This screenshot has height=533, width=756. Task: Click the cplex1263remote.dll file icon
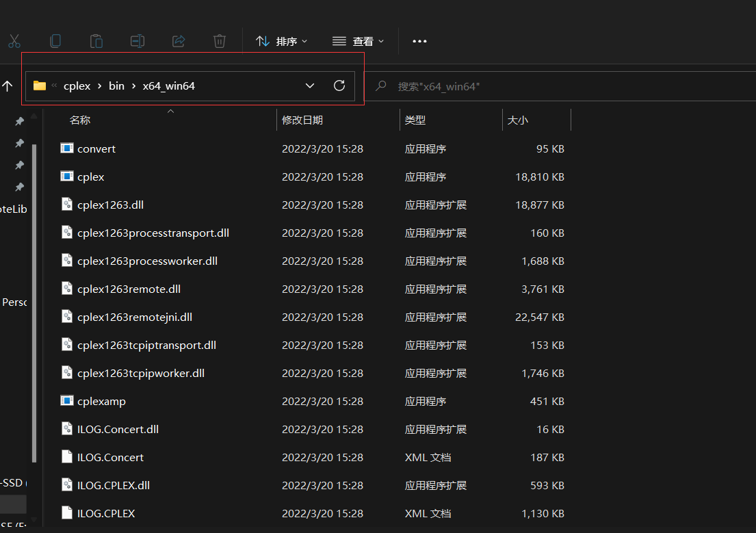pos(67,288)
